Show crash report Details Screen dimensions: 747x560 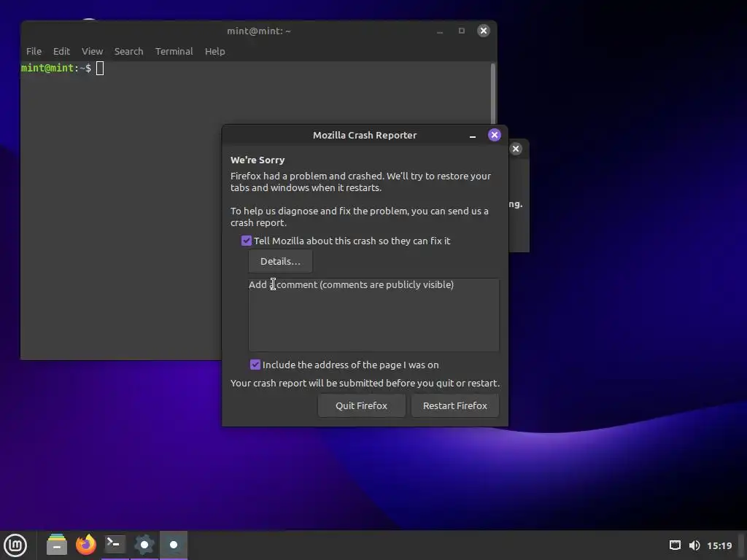280,262
